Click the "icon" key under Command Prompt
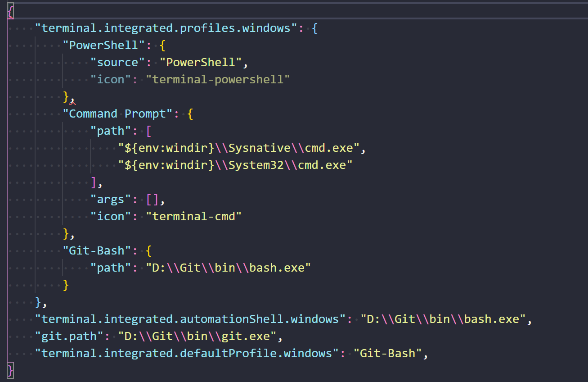This screenshot has width=588, height=382. click(111, 216)
